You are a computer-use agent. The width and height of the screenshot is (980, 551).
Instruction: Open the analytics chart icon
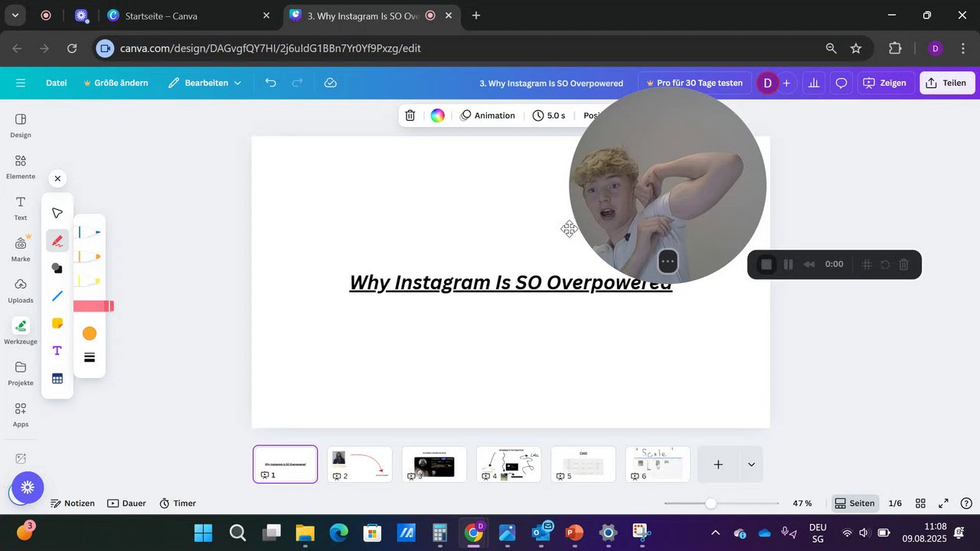tap(814, 83)
